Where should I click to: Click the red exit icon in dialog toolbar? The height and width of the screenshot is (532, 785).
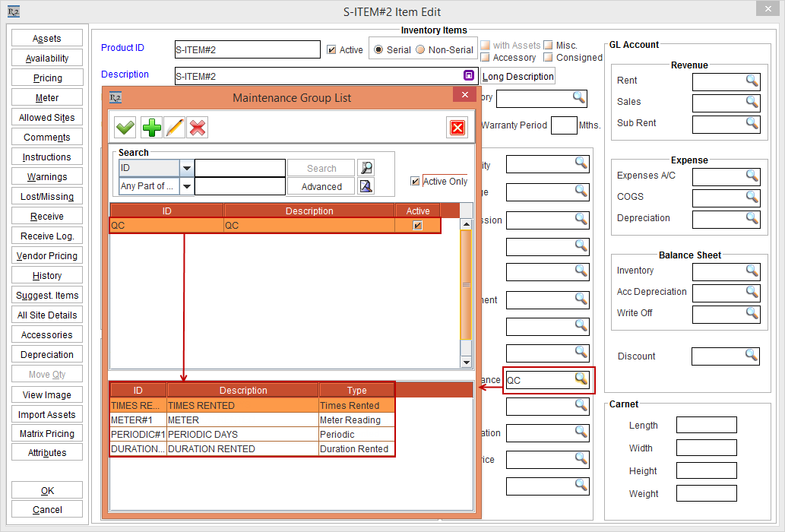click(x=457, y=128)
